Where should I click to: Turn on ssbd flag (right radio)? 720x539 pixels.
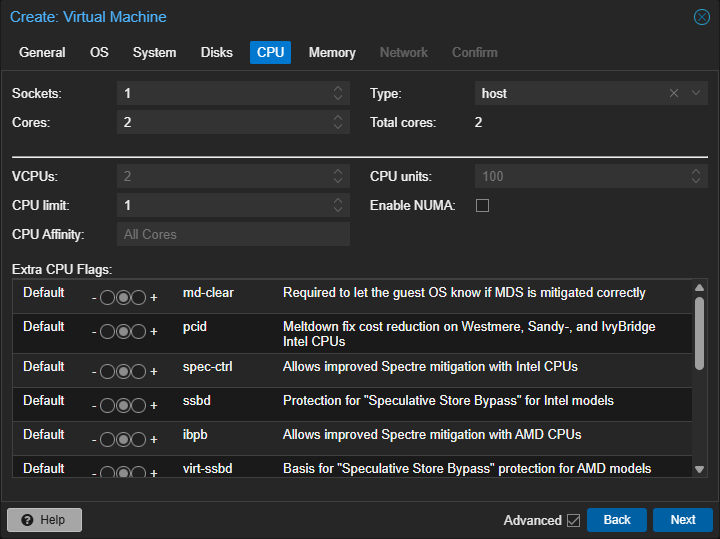(138, 405)
